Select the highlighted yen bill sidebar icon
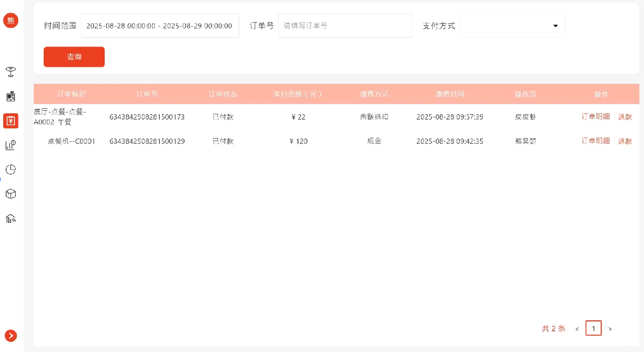Image resolution: width=644 pixels, height=352 pixels. [x=11, y=120]
